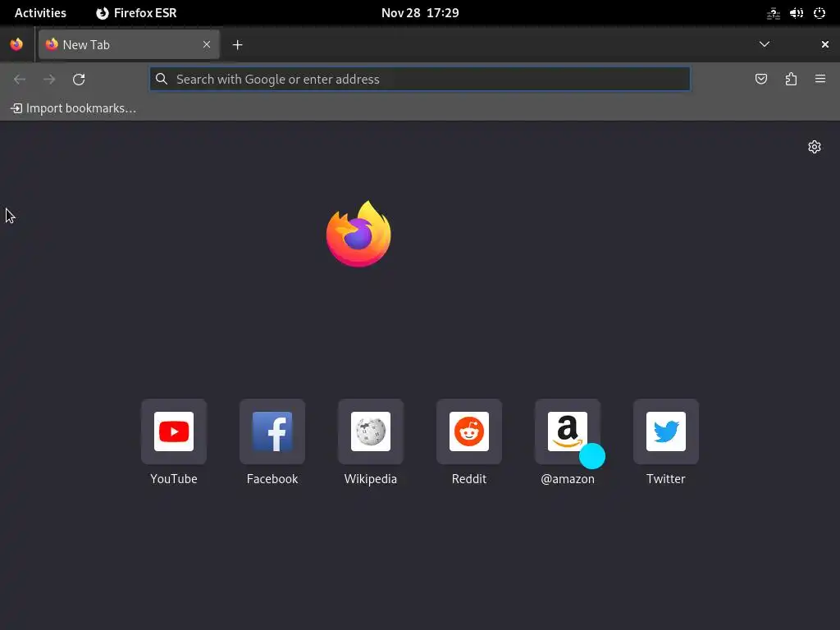Open volume icon in system tray
840x630 pixels.
[797, 13]
